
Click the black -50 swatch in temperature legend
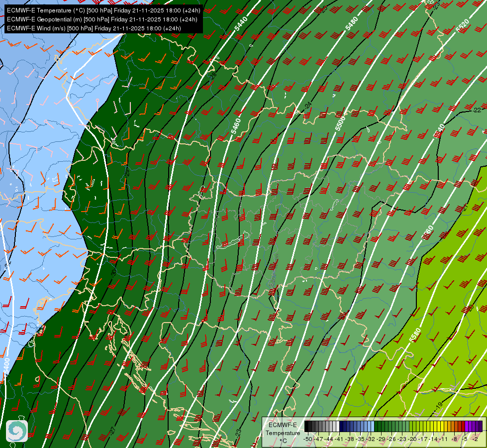(x=306, y=426)
